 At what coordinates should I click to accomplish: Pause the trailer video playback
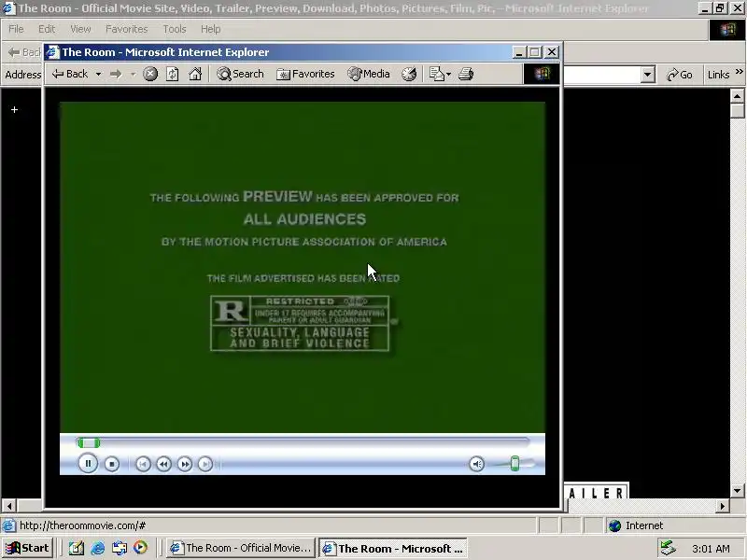point(88,463)
